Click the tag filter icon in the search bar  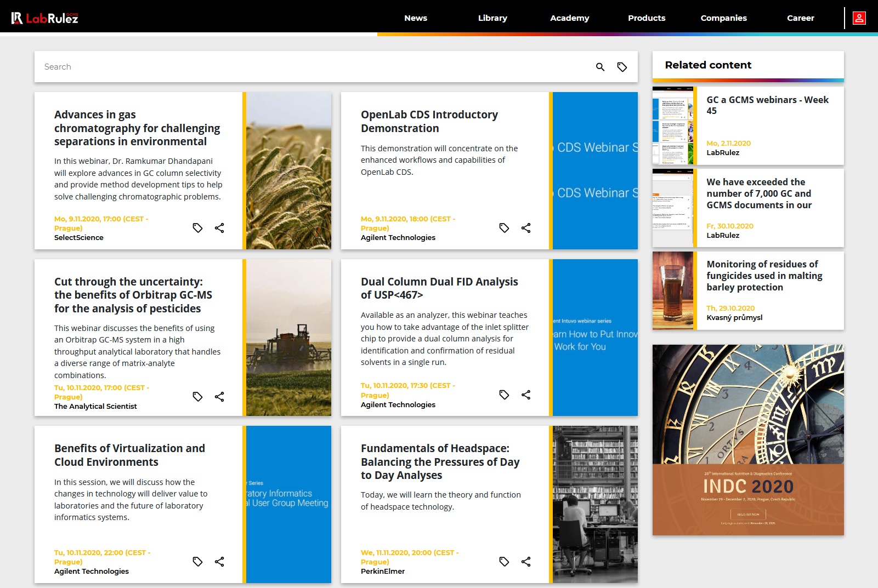click(622, 67)
